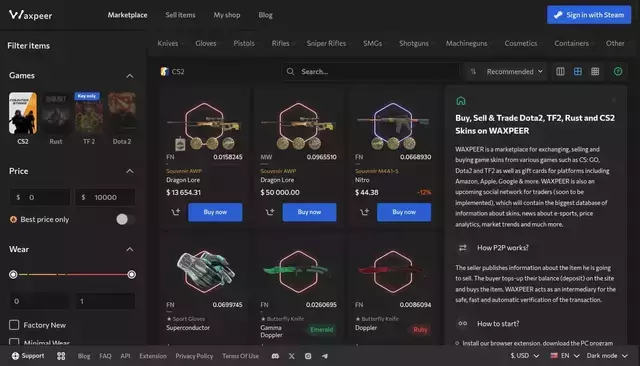Click the CS2 game icon above listings
This screenshot has height=366, width=640.
164,72
